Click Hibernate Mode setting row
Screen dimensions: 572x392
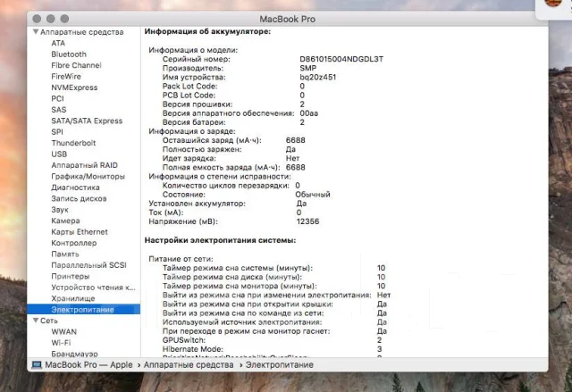point(272,349)
